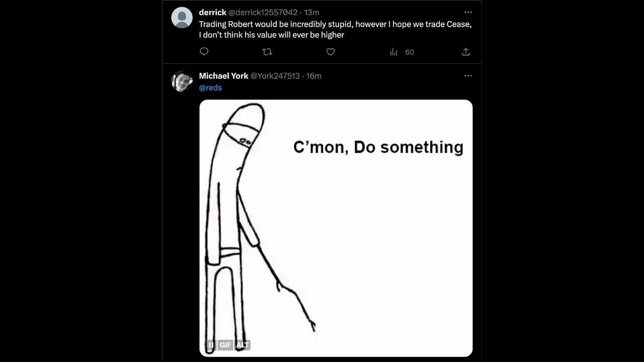Open the 16m timestamp link
Image resolution: width=644 pixels, height=362 pixels.
[314, 75]
